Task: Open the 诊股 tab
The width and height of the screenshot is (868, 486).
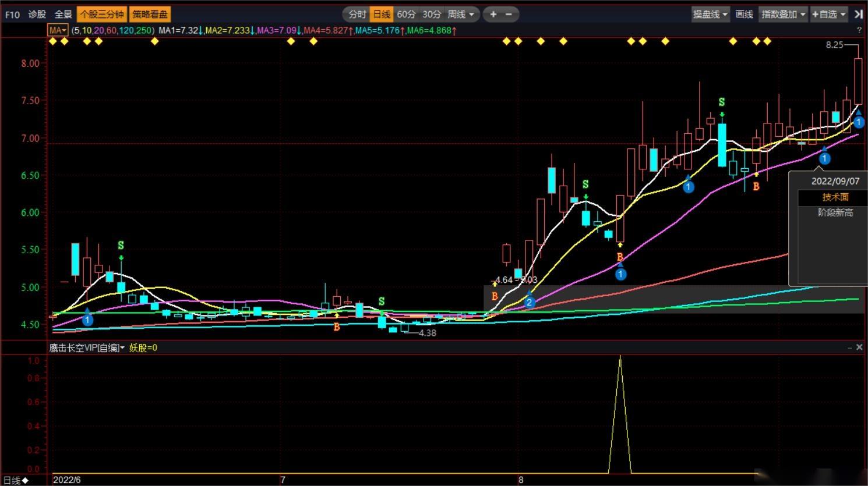Action: (37, 15)
